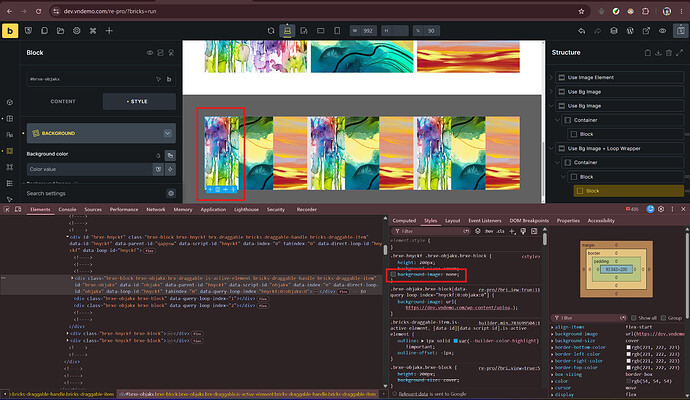Click the undo arrow icon

point(581,31)
